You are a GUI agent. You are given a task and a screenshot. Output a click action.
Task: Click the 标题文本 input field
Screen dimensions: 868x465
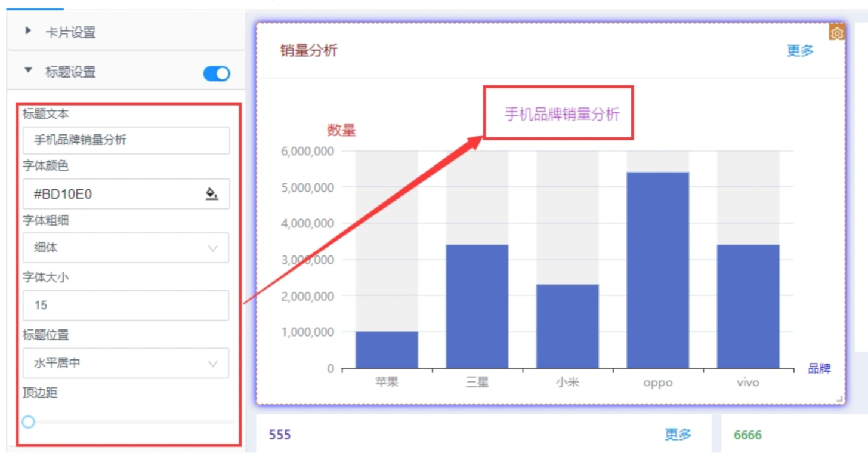coord(126,140)
